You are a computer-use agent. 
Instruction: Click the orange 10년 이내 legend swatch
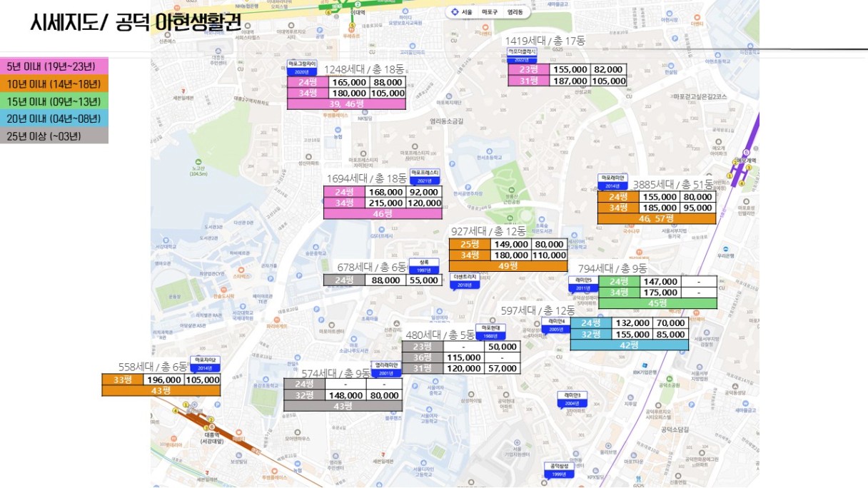point(54,83)
